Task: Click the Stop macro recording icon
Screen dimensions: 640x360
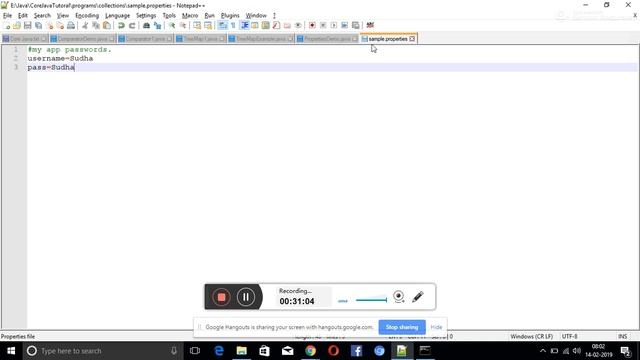Action: point(323,25)
